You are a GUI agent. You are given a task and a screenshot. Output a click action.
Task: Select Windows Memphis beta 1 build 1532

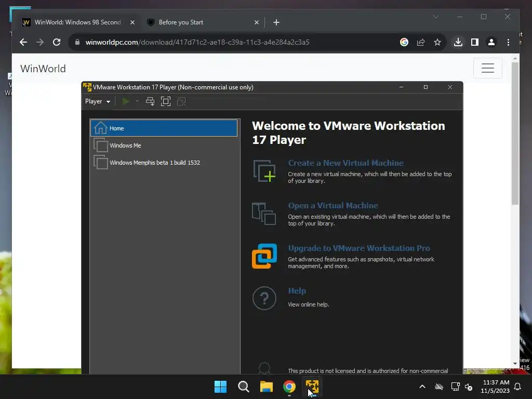164,163
